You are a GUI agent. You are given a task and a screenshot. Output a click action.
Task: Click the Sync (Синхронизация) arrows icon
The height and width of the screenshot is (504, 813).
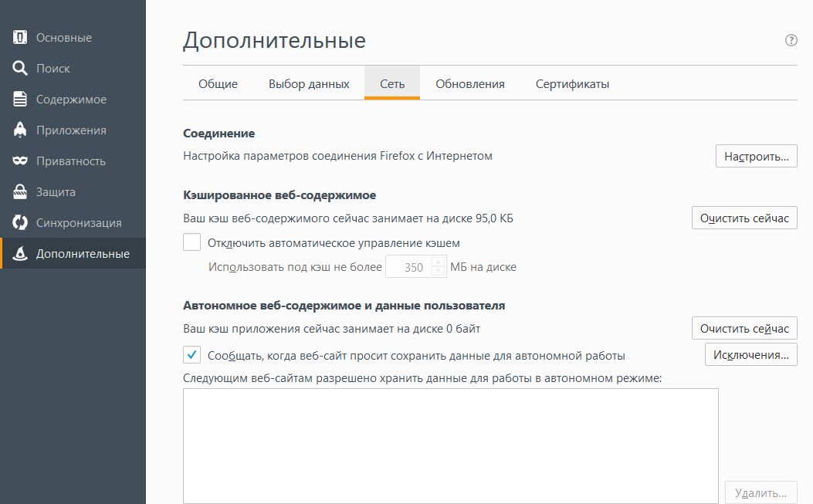click(x=20, y=223)
